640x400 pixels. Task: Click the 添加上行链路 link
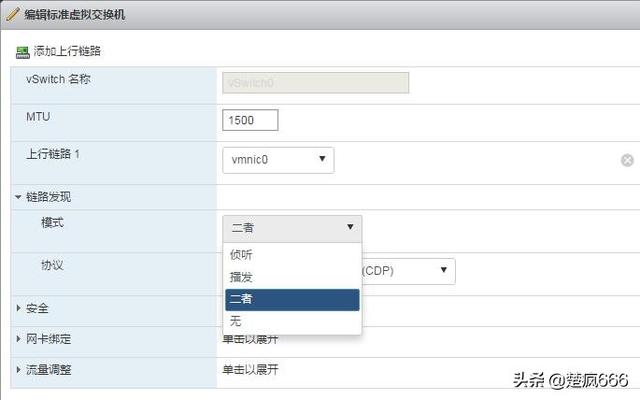point(67,51)
